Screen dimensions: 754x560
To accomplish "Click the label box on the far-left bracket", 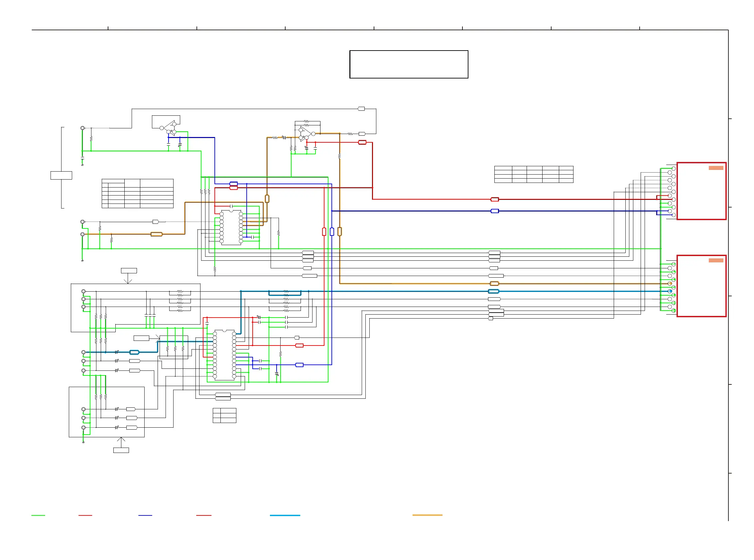I will pyautogui.click(x=61, y=175).
